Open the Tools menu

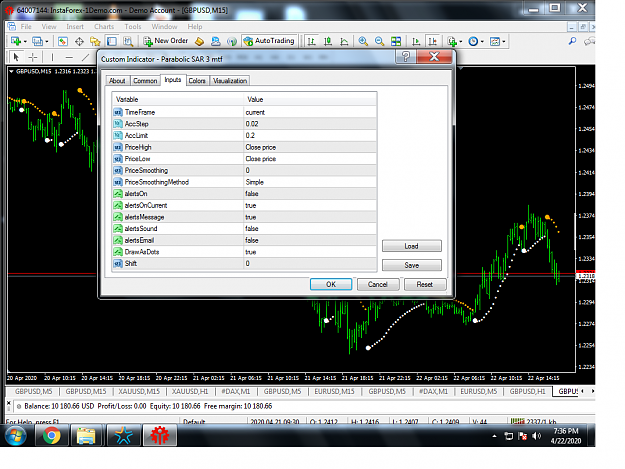pyautogui.click(x=133, y=27)
